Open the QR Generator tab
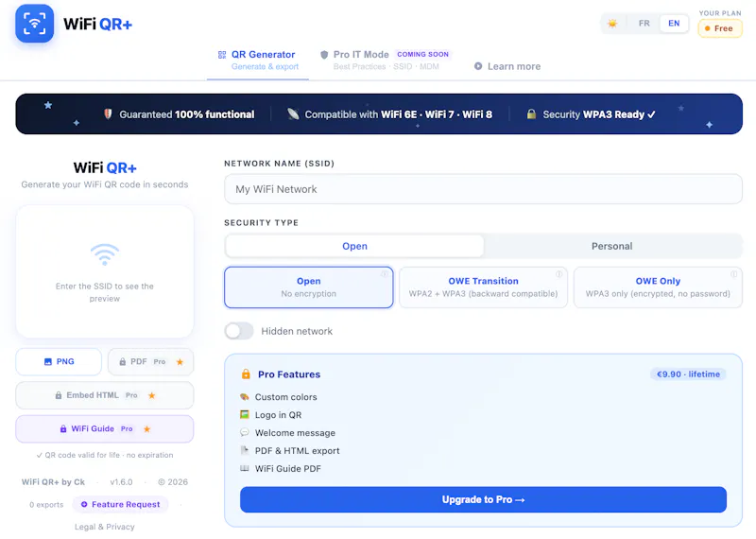756x539 pixels. click(257, 61)
